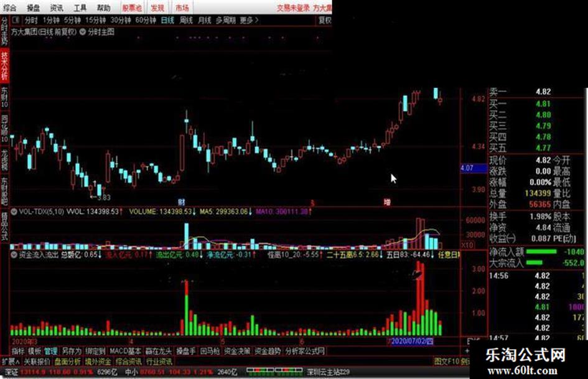Apply the 资金决策 template

(237, 351)
